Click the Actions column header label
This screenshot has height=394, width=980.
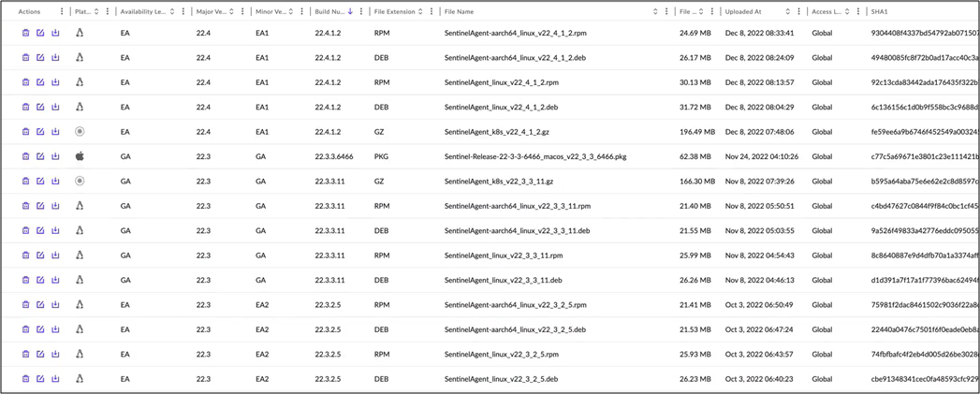pyautogui.click(x=29, y=12)
